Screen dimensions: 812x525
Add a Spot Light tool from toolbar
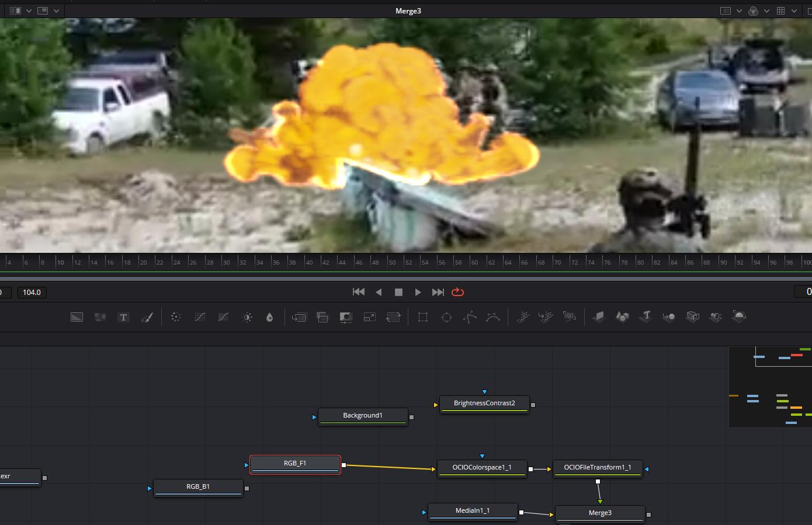(716, 317)
